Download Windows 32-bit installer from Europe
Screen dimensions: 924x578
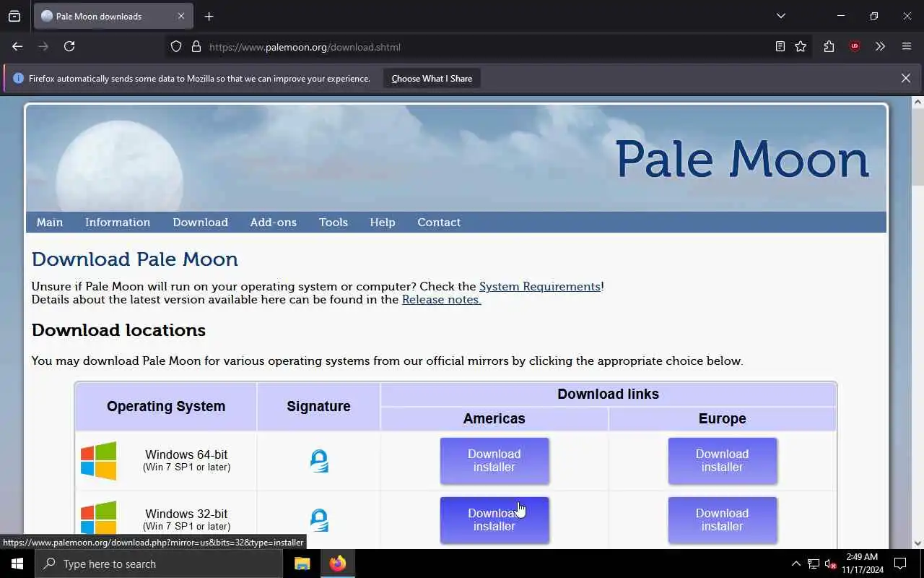(x=723, y=520)
